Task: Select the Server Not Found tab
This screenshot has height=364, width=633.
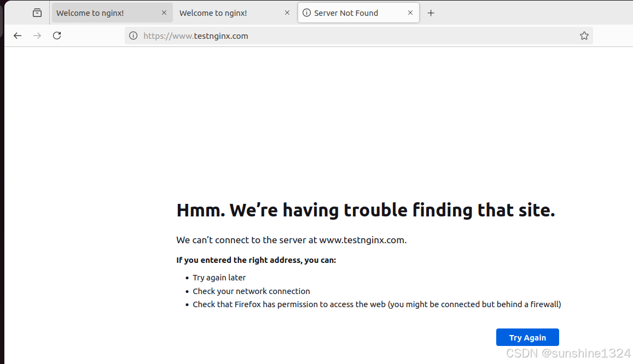Action: (358, 13)
